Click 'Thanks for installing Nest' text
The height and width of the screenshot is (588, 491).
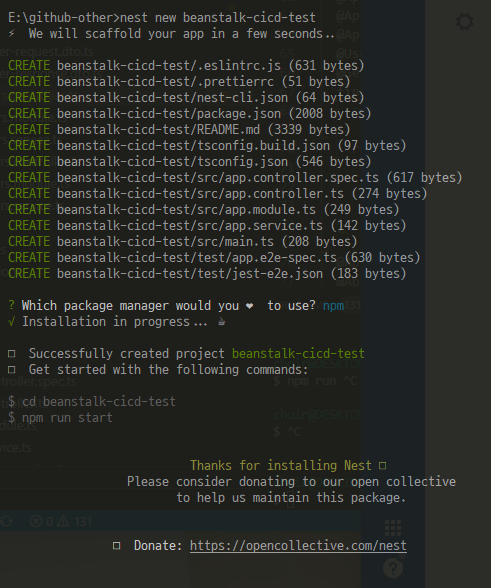pyautogui.click(x=281, y=466)
